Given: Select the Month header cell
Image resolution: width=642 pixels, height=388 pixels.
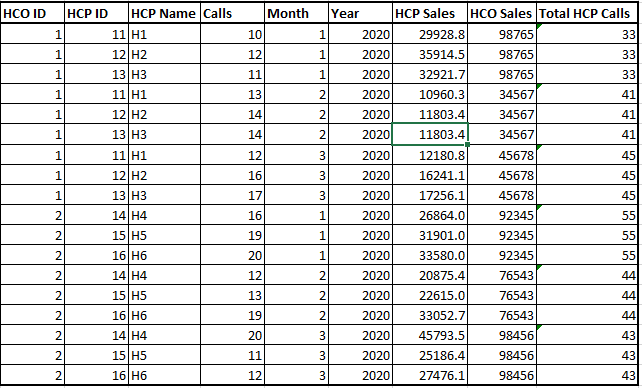Looking at the screenshot, I should coord(296,14).
